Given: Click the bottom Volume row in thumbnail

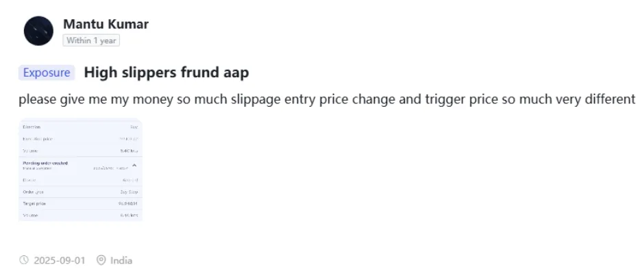Looking at the screenshot, I should (81, 215).
